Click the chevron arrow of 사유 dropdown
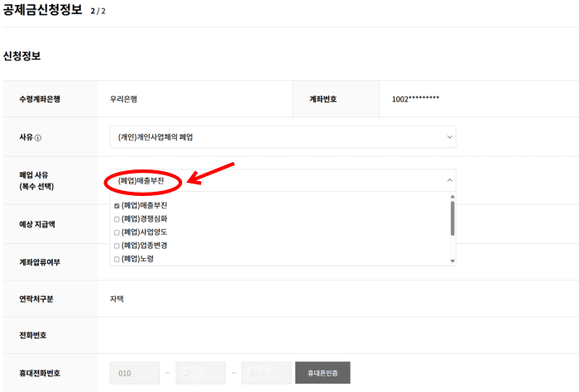This screenshot has width=579, height=392. [449, 137]
